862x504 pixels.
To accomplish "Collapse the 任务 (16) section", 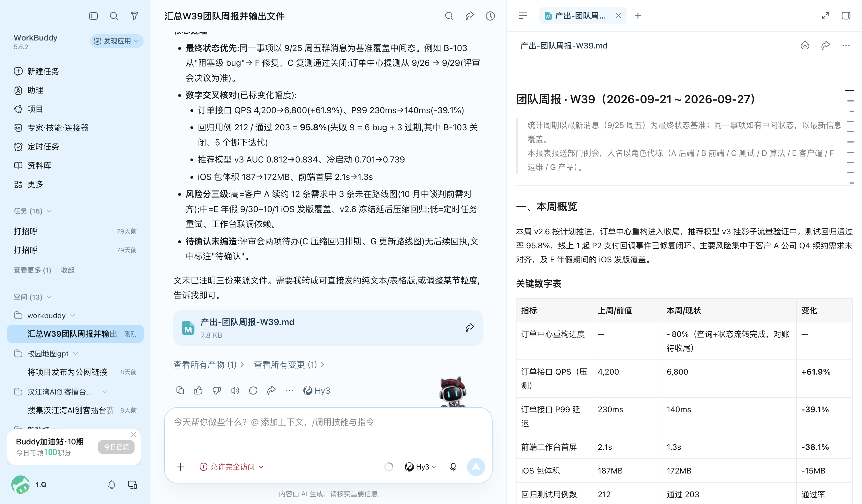I will click(x=32, y=211).
